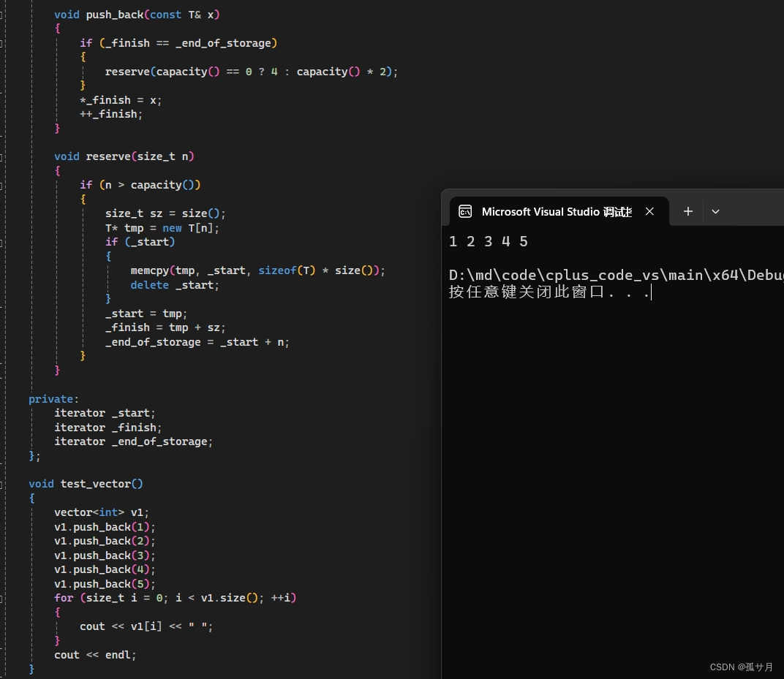Click the 'void push_back(const T& x)' declaration
The image size is (784, 679).
(137, 15)
